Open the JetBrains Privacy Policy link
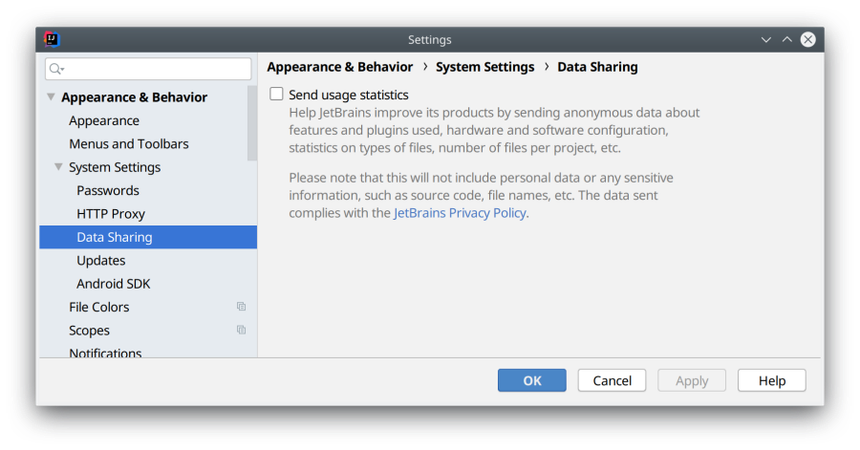 click(459, 213)
